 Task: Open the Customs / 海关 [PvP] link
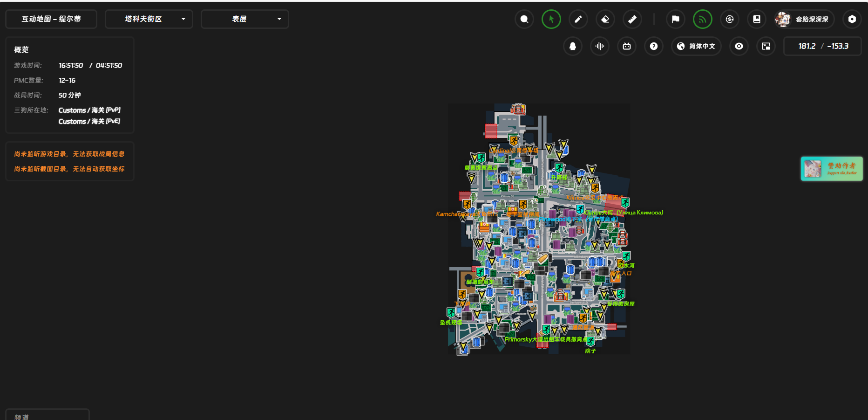coord(89,110)
